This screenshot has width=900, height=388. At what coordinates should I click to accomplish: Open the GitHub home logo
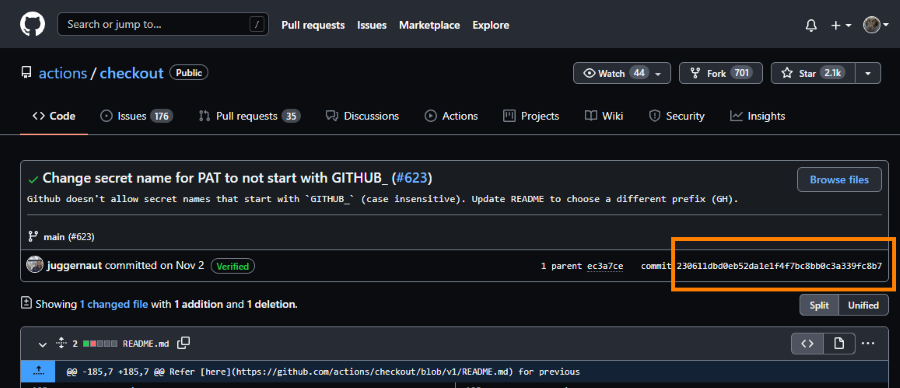pyautogui.click(x=32, y=25)
